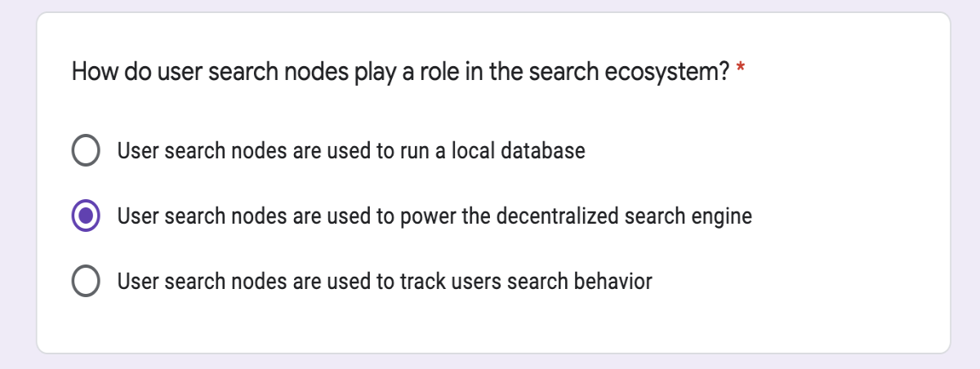Click the 'User search nodes are used to run a local database' label
The width and height of the screenshot is (980, 369).
click(x=351, y=151)
